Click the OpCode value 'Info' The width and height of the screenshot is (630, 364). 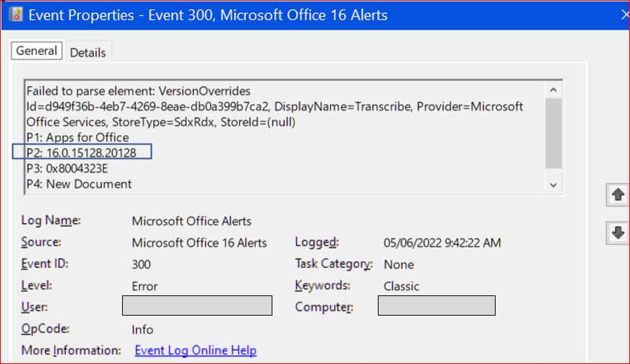142,329
